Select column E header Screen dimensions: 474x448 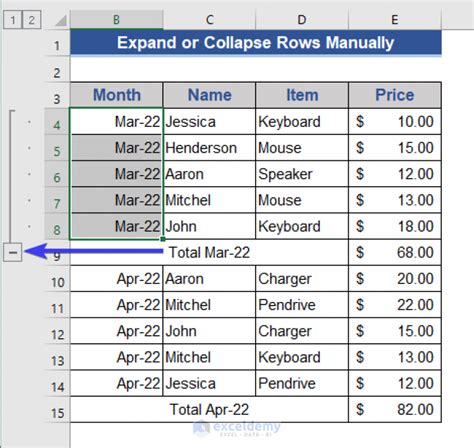[x=395, y=20]
